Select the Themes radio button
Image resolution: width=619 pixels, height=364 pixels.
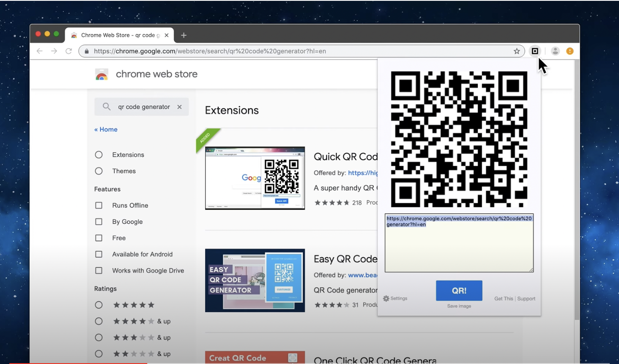click(99, 171)
